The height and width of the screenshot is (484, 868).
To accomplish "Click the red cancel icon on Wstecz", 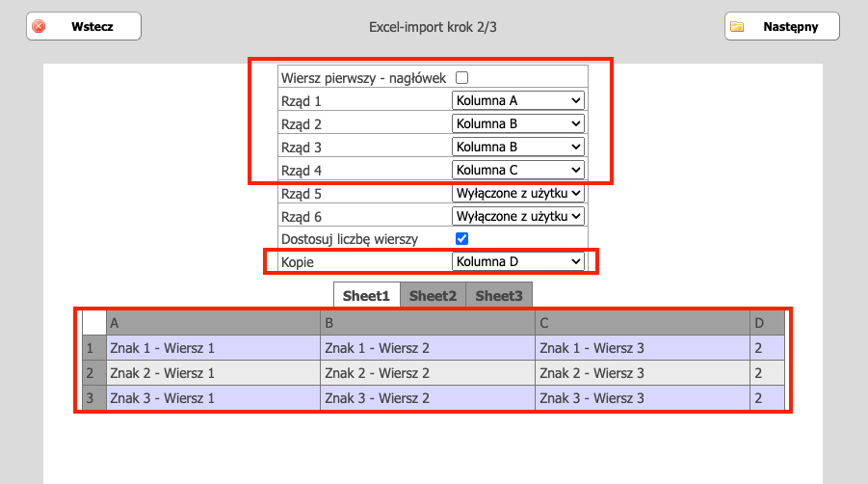I will click(39, 27).
